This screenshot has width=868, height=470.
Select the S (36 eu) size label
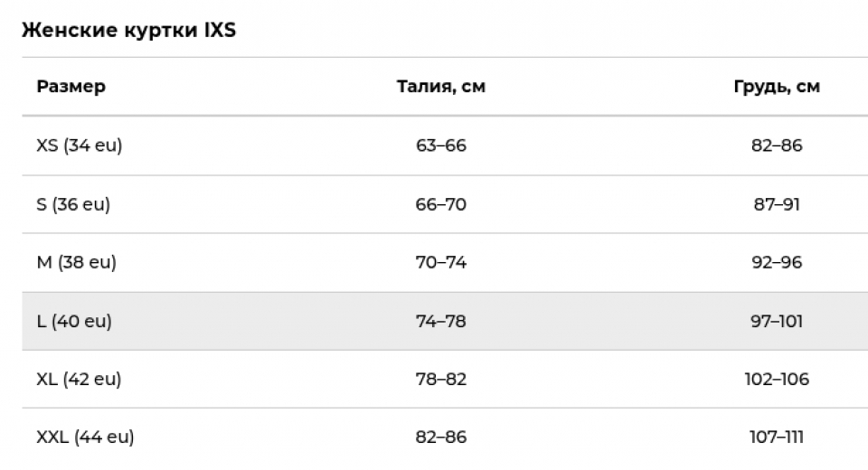[x=73, y=204]
